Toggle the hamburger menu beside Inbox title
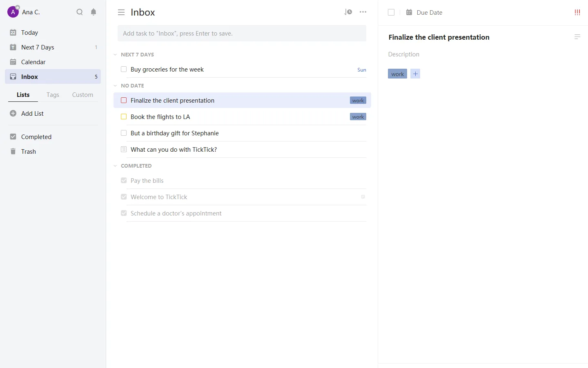 point(121,12)
